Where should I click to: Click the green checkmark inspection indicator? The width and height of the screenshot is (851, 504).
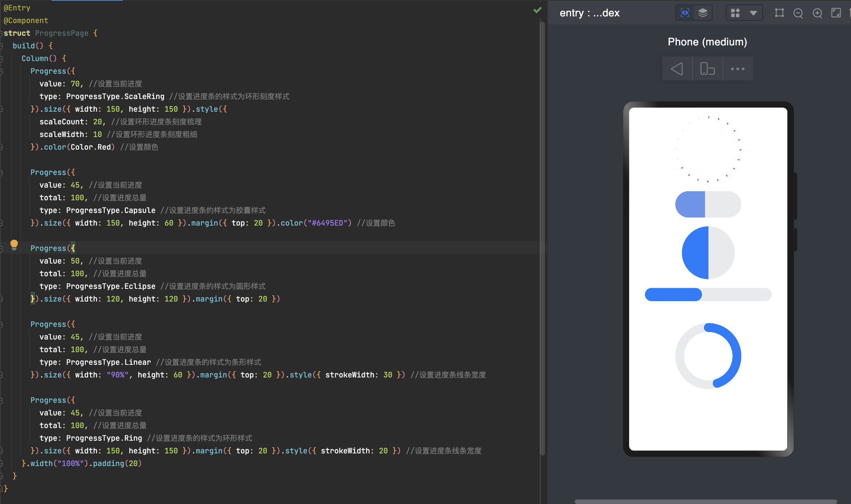[x=537, y=10]
